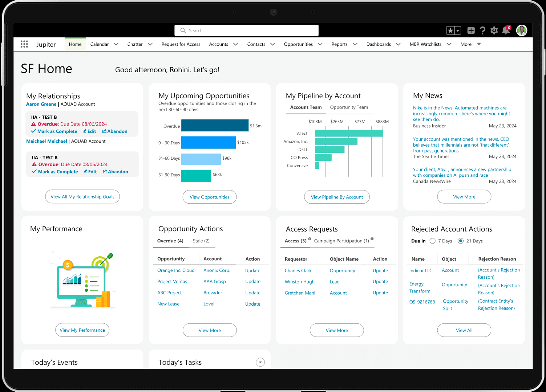546x392 pixels.
Task: Open the App Launcher grid icon
Action: 24,44
